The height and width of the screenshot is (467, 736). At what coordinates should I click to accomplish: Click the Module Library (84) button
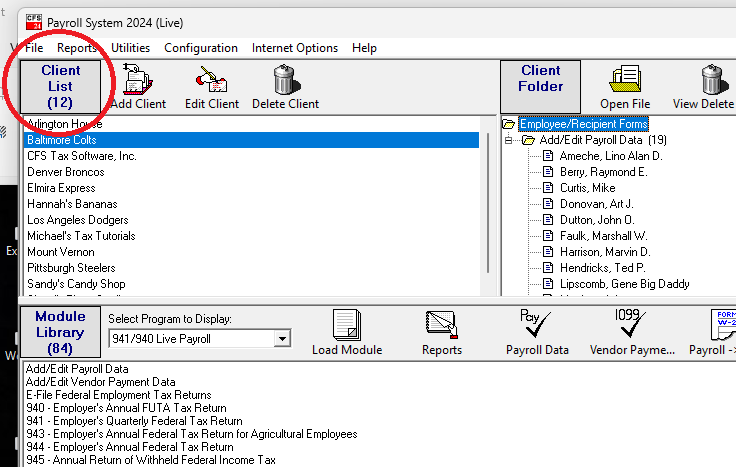pyautogui.click(x=61, y=332)
